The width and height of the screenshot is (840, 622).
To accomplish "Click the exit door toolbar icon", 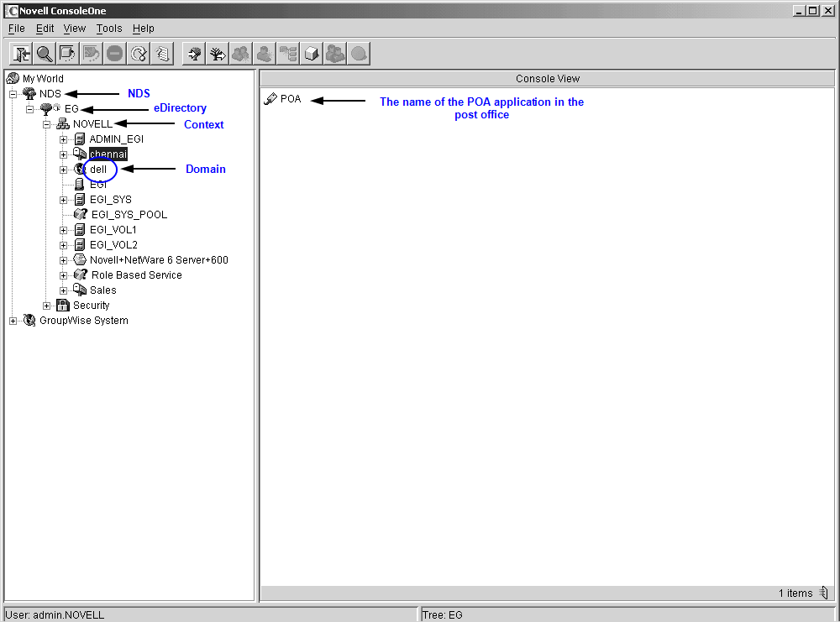I will 22,54.
